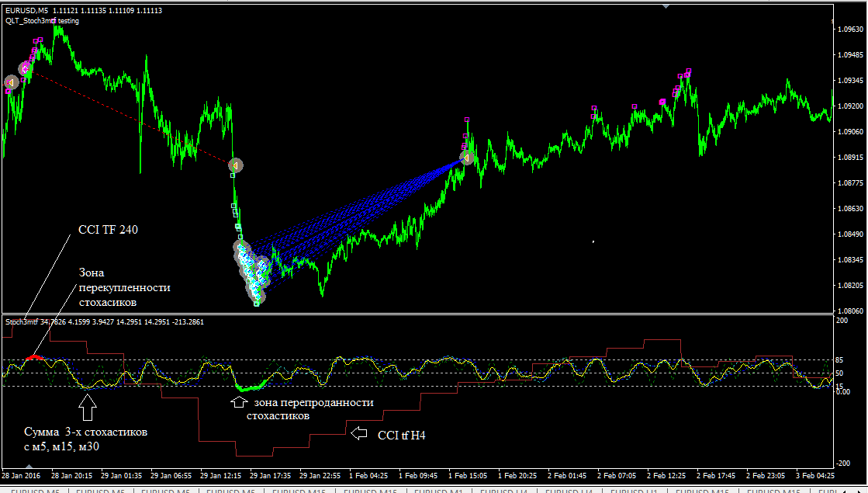Click price level 1.09485 on the axis
Viewport: 868px width, 493px height.
coord(851,55)
